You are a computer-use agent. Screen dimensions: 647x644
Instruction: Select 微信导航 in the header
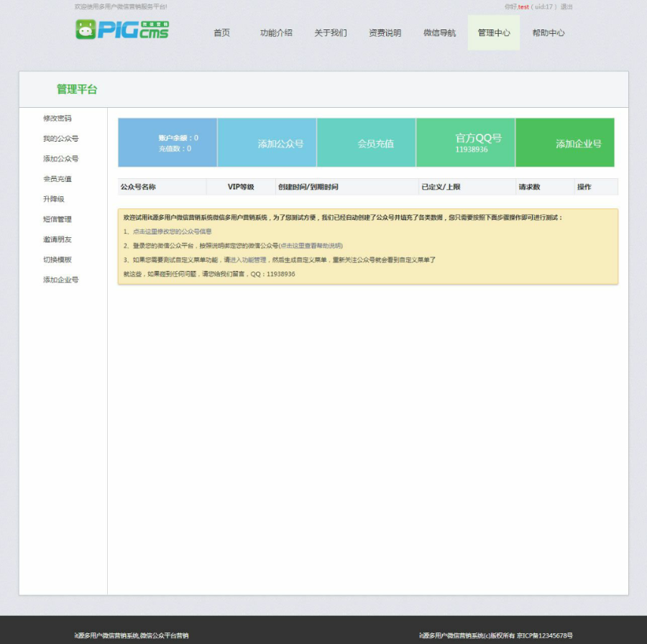coord(439,32)
